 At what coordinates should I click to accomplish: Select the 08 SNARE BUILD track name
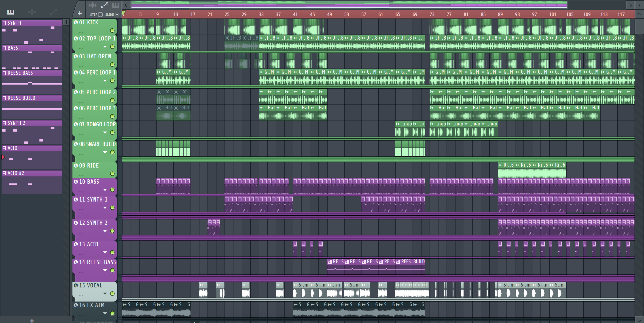tap(97, 144)
